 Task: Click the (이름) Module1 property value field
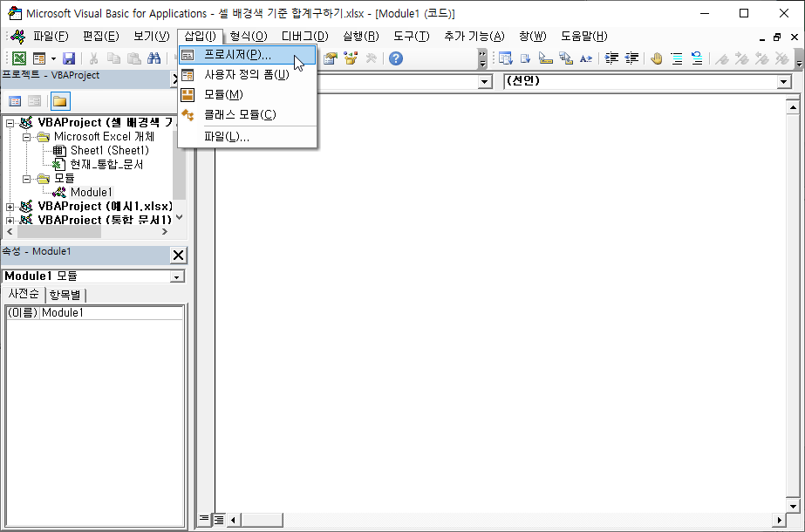click(x=112, y=313)
